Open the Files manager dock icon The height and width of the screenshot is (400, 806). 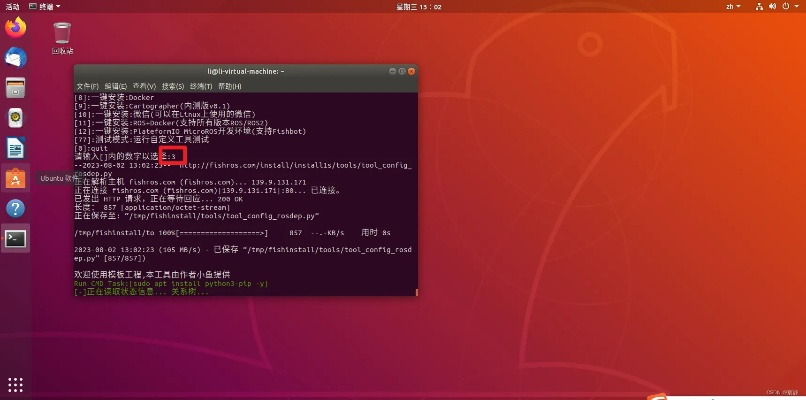coord(15,88)
